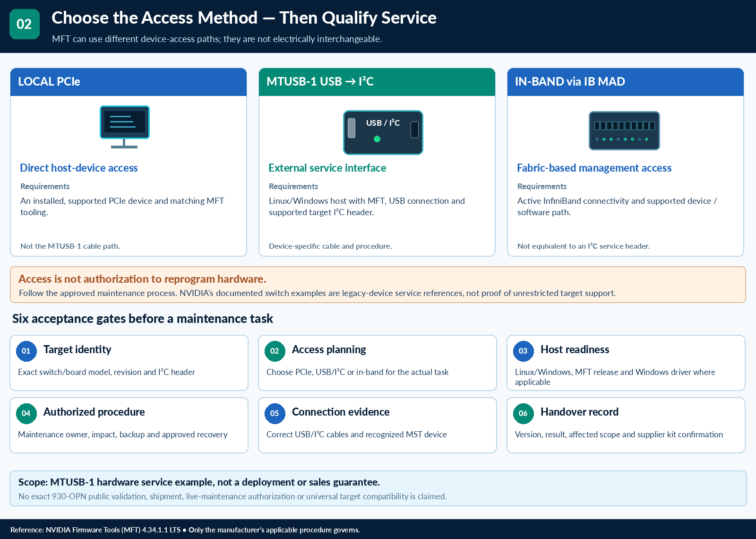Click the subtitle about electrically interchangeable paths
The image size is (756, 539).
217,39
